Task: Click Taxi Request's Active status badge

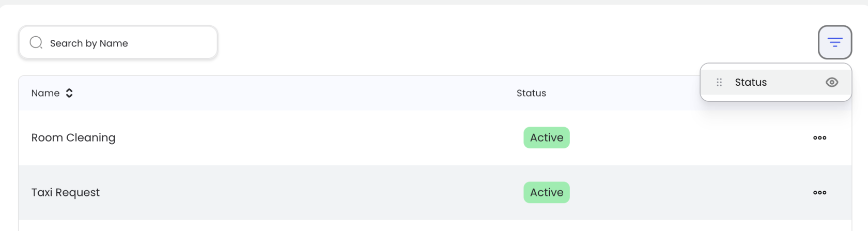Action: (546, 193)
